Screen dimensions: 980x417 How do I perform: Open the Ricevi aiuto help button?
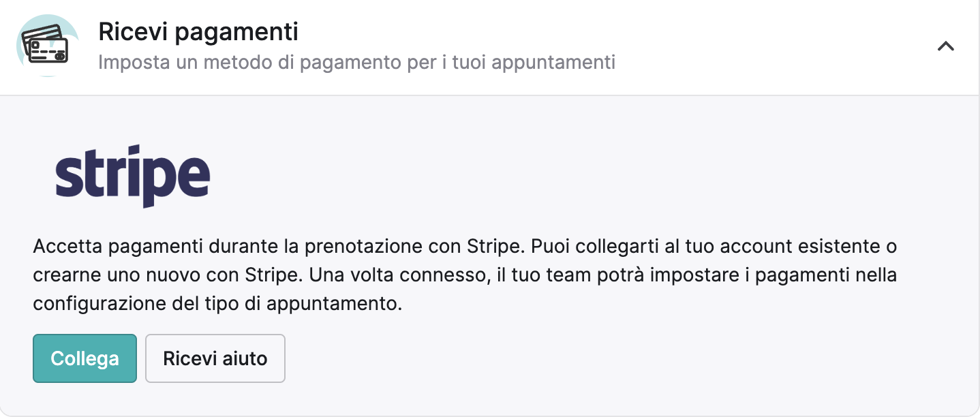pyautogui.click(x=215, y=358)
